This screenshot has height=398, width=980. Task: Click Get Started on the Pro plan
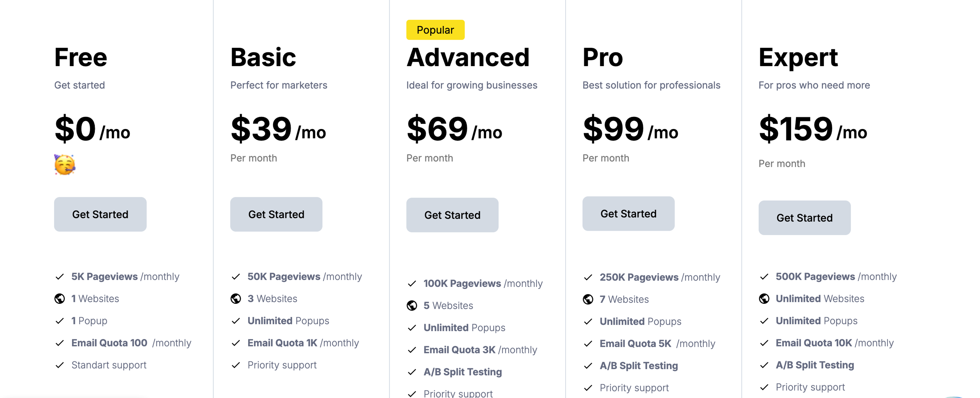point(628,213)
